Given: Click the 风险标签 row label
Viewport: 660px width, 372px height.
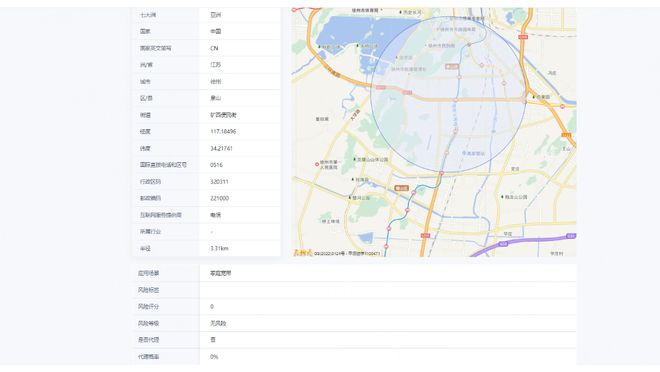Looking at the screenshot, I should tap(149, 290).
